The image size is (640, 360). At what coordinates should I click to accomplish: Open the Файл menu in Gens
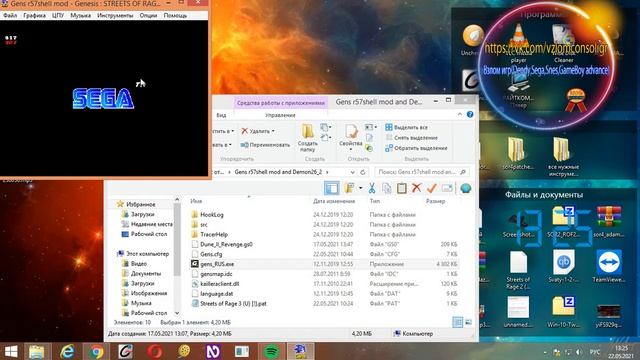click(10, 16)
